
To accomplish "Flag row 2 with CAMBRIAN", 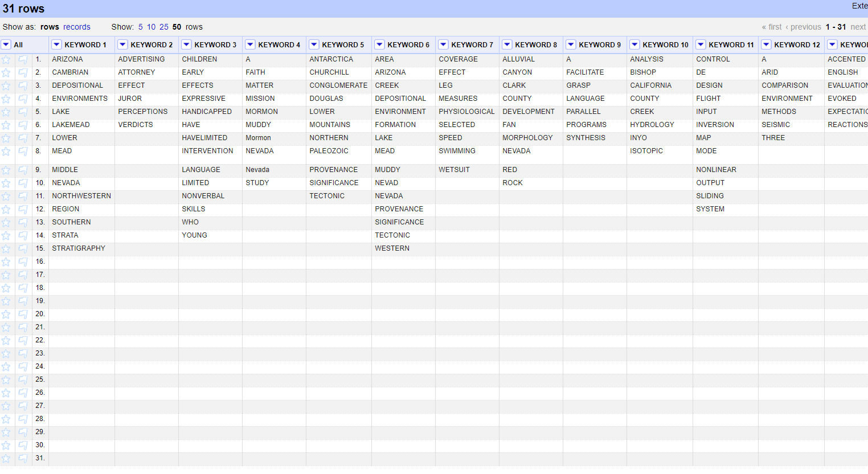I will pyautogui.click(x=23, y=72).
